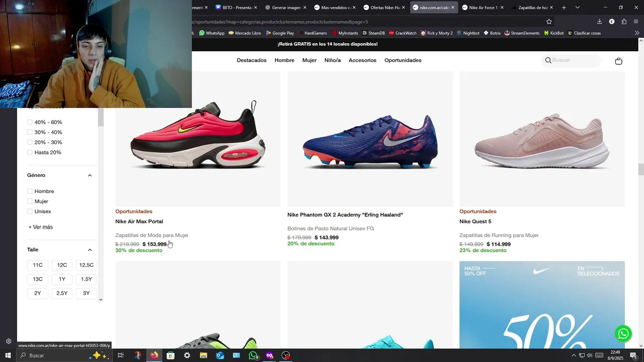The image size is (644, 362).
Task: Open the Botrix bookmark
Action: tap(492, 33)
